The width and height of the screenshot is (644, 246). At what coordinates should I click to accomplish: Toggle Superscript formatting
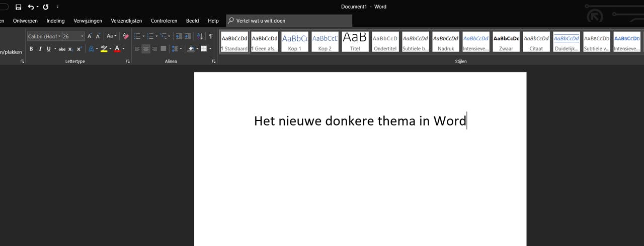79,49
